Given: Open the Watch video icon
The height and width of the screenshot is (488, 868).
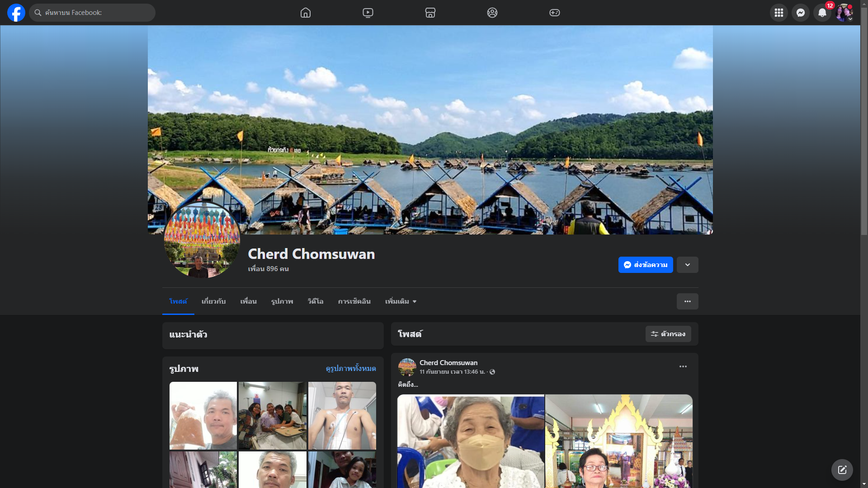Looking at the screenshot, I should coord(368,13).
